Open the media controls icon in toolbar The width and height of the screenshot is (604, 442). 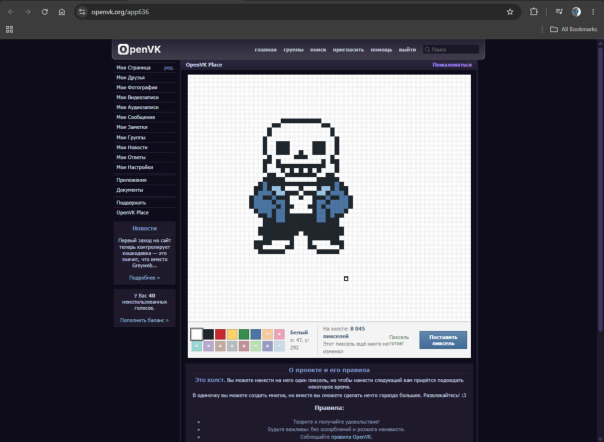559,12
